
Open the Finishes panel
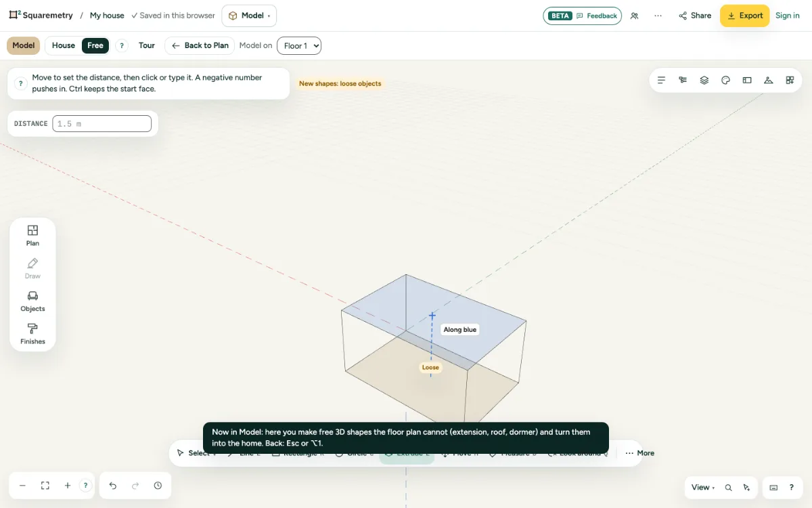tap(32, 334)
